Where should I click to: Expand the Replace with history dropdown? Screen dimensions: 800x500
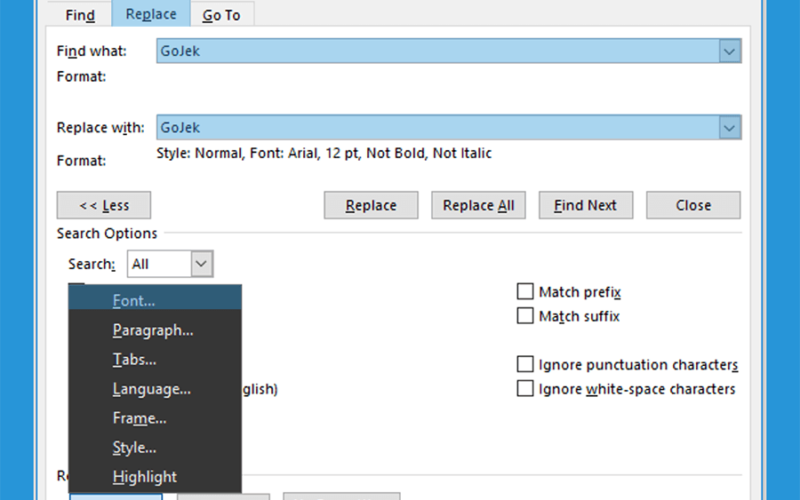coord(730,128)
